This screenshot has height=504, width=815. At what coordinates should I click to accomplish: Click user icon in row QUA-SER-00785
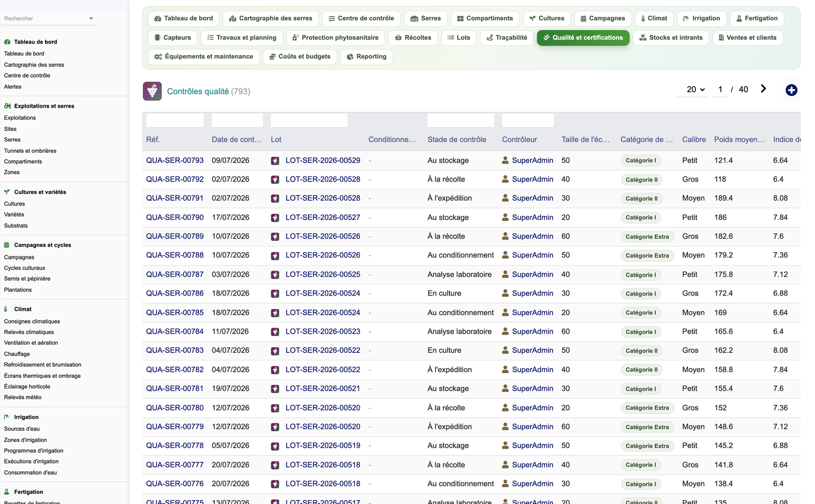tap(505, 312)
